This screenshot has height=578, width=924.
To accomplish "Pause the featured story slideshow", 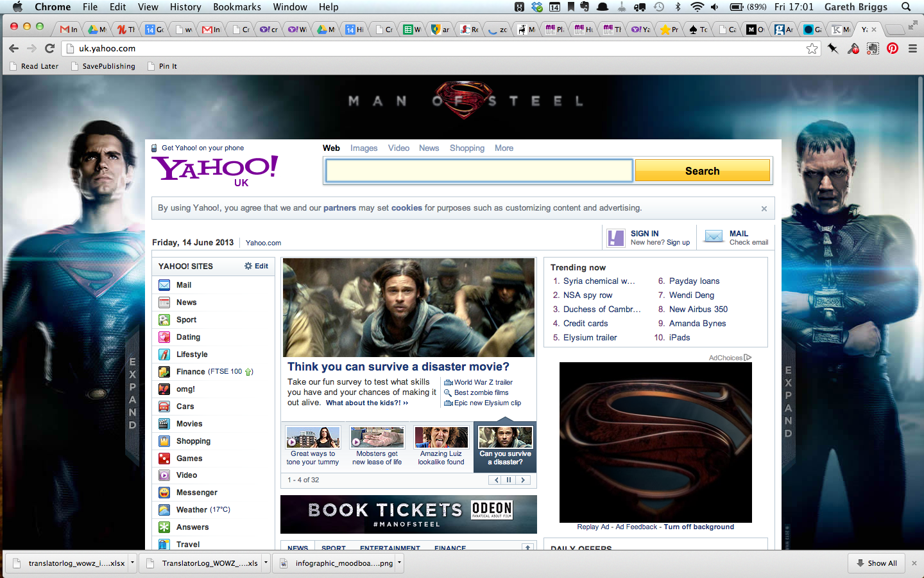I will point(509,480).
